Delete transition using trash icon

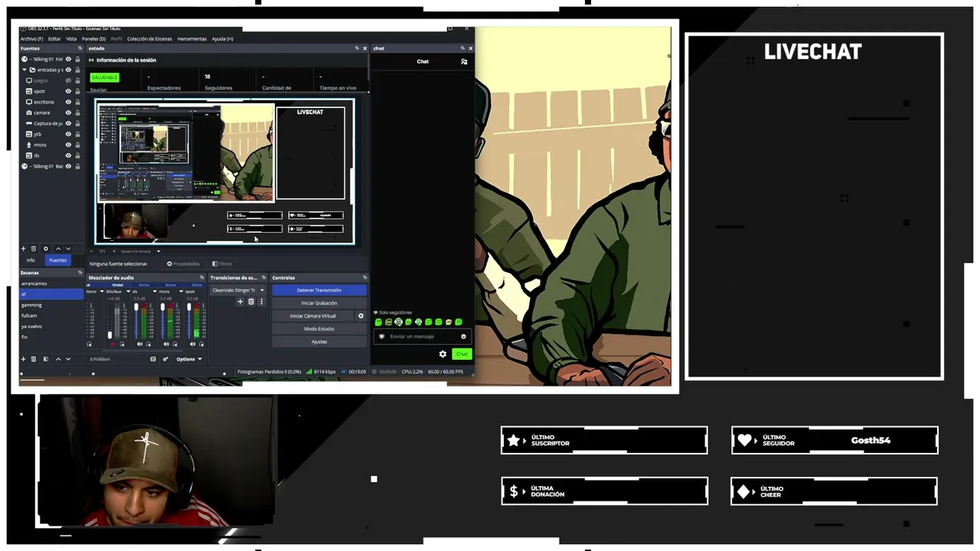coord(250,302)
